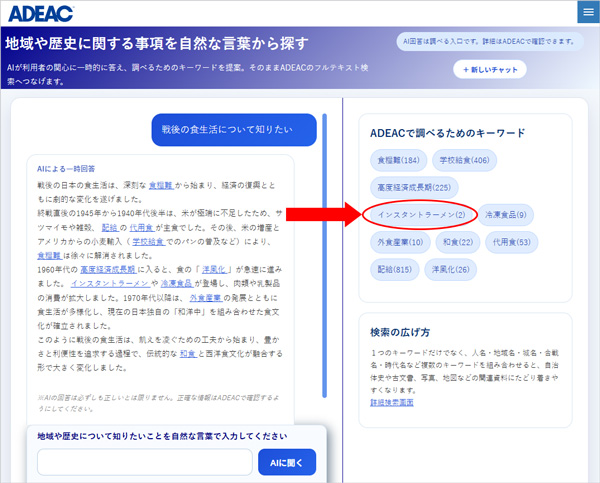The width and height of the screenshot is (600, 483).
Task: Select keyword chip 高度経済成長期(225)
Action: (x=414, y=188)
